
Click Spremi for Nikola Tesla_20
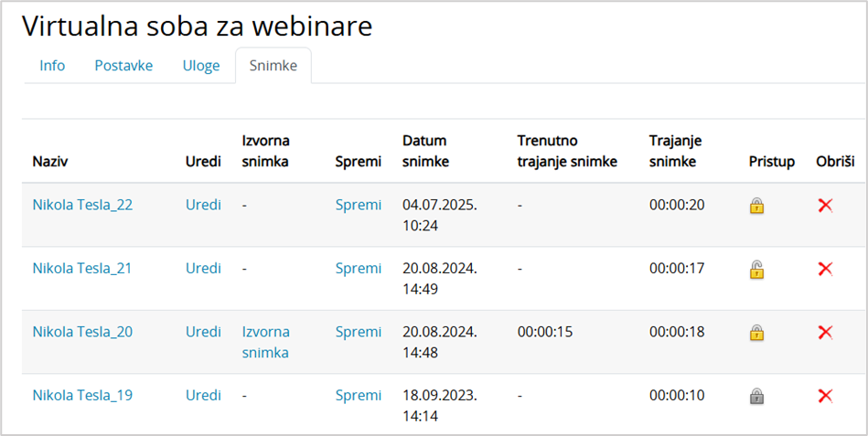[359, 332]
